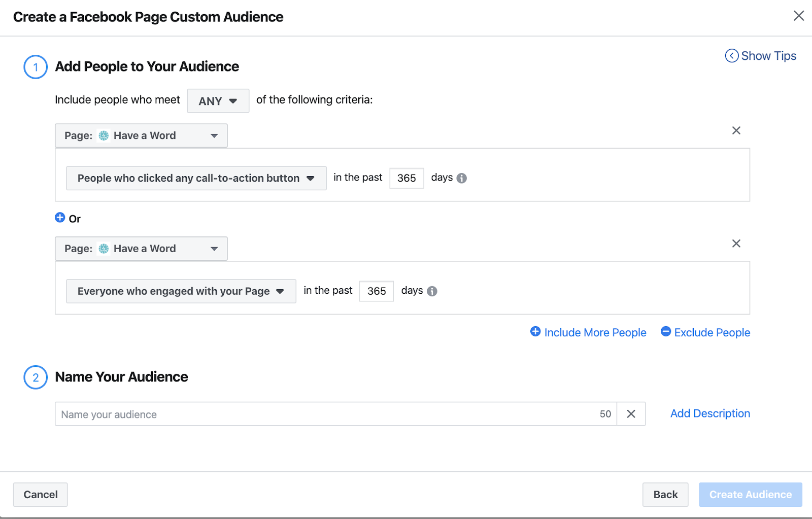812x519 pixels.
Task: Click the Show Tips arrow icon
Action: 731,56
